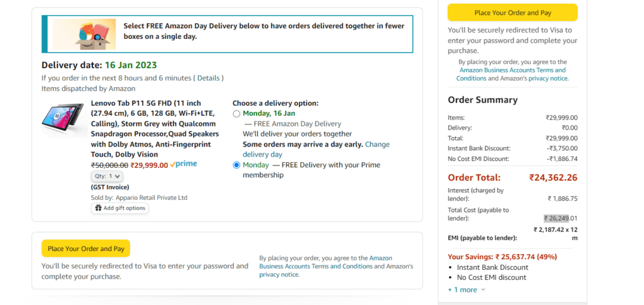Open the Details link for delivery timing
This screenshot has width=644, height=305.
pyautogui.click(x=208, y=78)
